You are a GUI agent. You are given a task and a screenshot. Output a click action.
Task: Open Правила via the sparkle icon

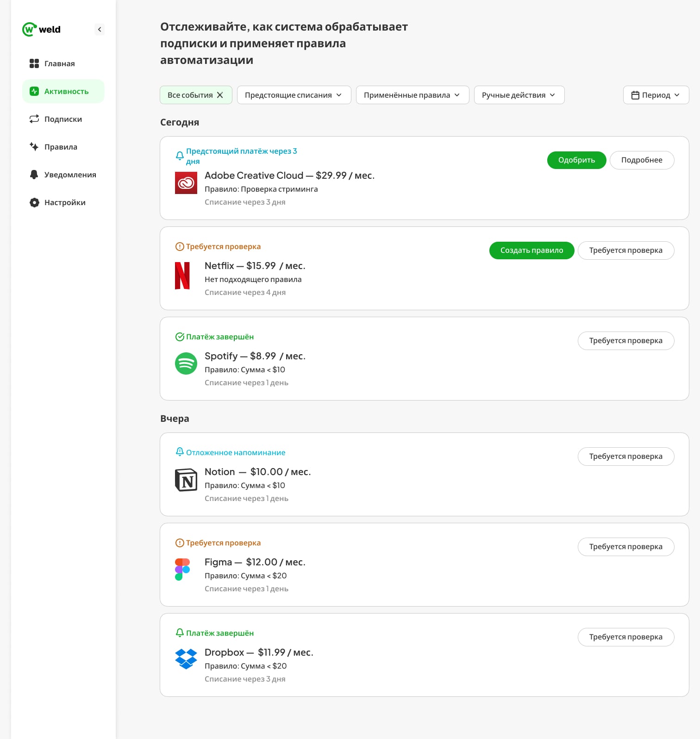34,147
